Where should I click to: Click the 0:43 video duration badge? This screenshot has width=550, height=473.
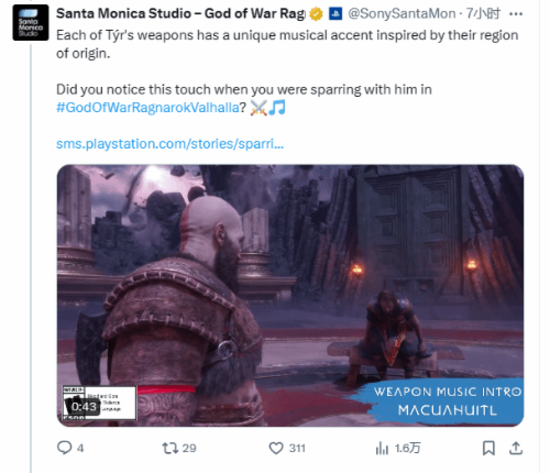84,407
